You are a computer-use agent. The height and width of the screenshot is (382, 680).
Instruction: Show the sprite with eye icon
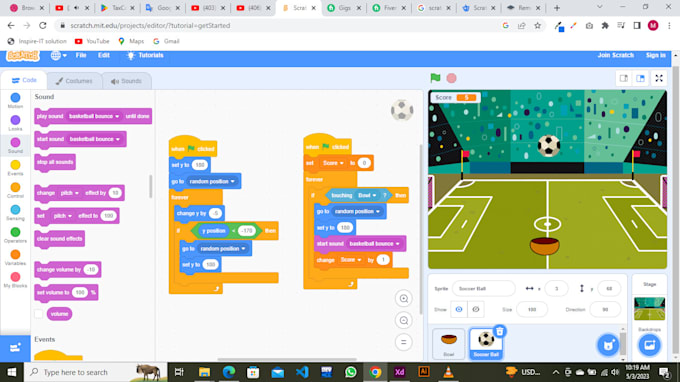tap(459, 309)
